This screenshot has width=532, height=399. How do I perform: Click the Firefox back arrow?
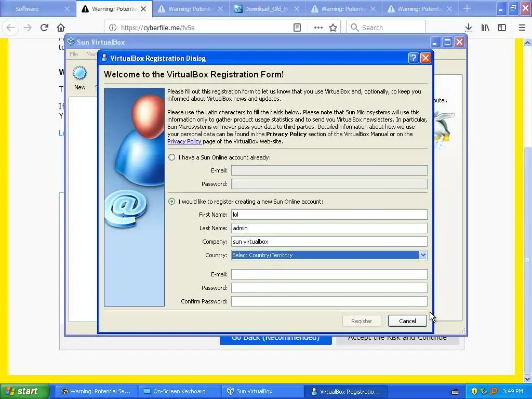click(10, 28)
